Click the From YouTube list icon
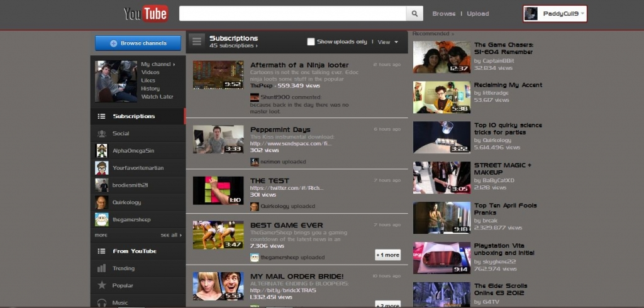The width and height of the screenshot is (644, 308). click(101, 251)
